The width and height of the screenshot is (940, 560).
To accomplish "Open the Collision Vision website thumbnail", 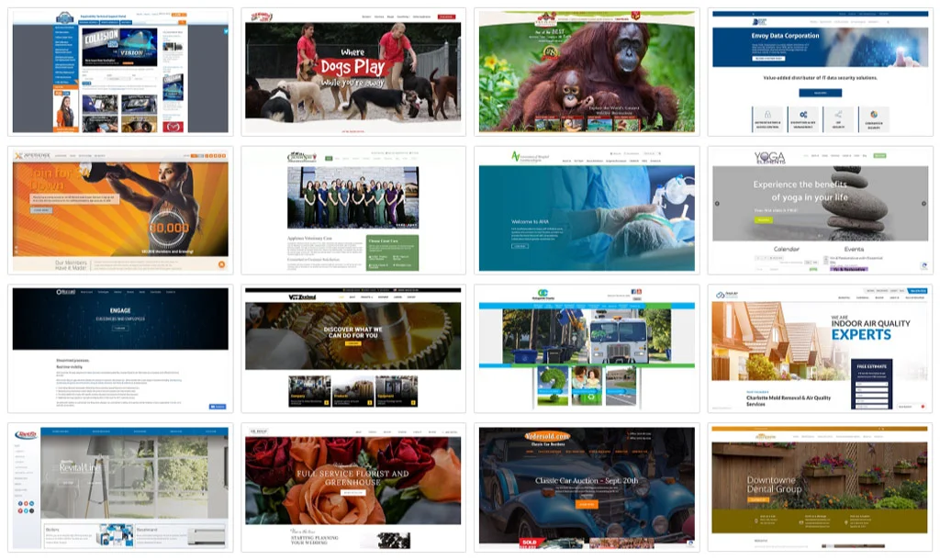I will (120, 72).
